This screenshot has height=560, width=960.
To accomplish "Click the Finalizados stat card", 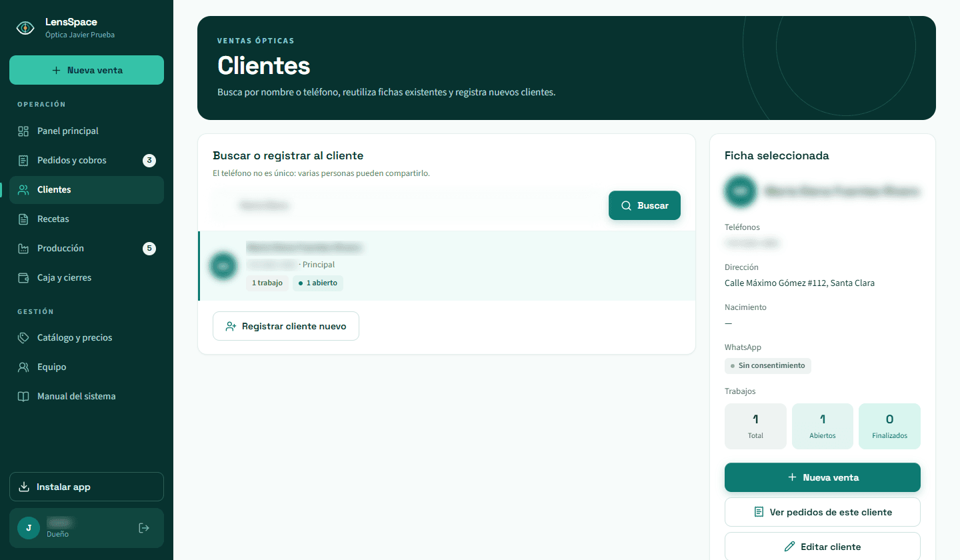I will 889,426.
